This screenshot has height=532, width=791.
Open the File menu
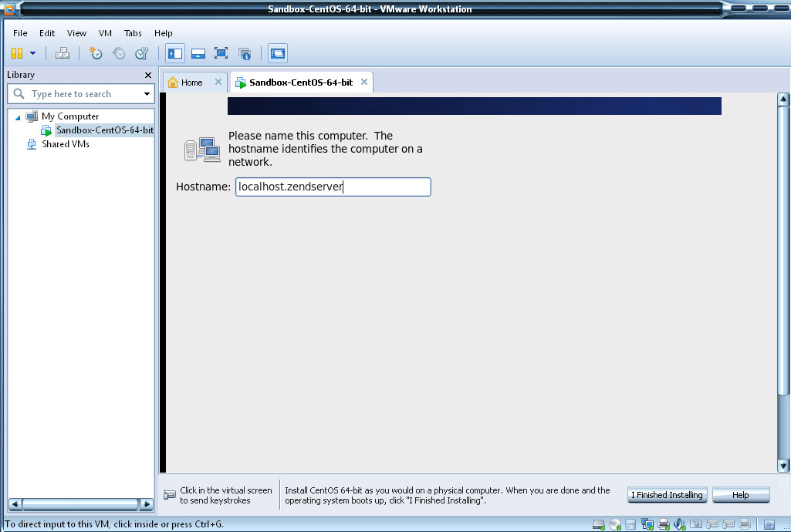[x=20, y=32]
